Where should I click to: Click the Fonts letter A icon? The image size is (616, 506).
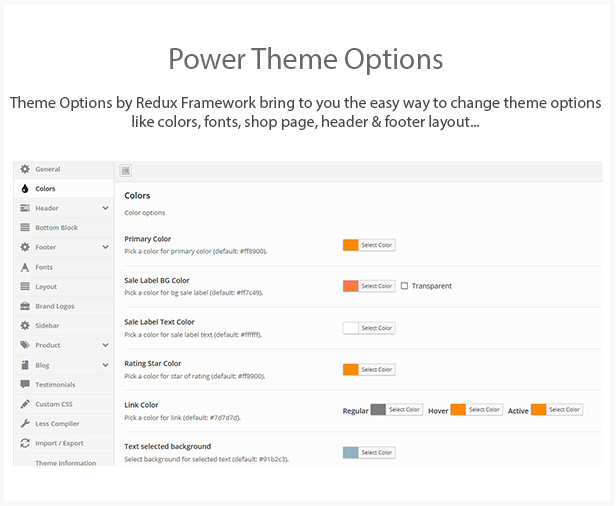pyautogui.click(x=25, y=267)
